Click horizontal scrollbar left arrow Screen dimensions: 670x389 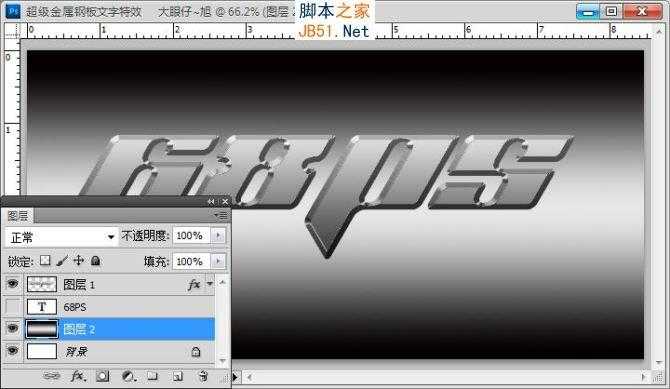click(249, 377)
